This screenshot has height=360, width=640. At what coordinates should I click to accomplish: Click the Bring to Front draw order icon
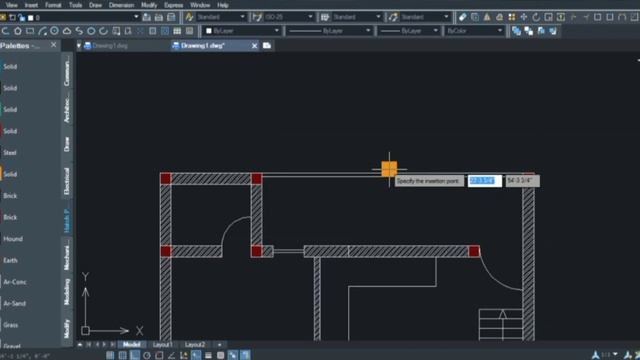pos(516,31)
